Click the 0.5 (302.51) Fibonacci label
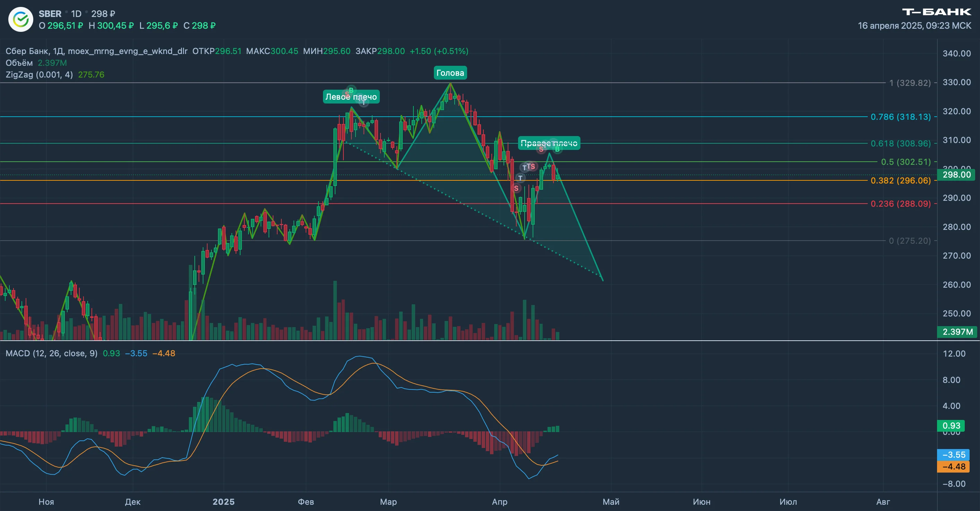Viewport: 980px width, 511px height. coord(906,162)
